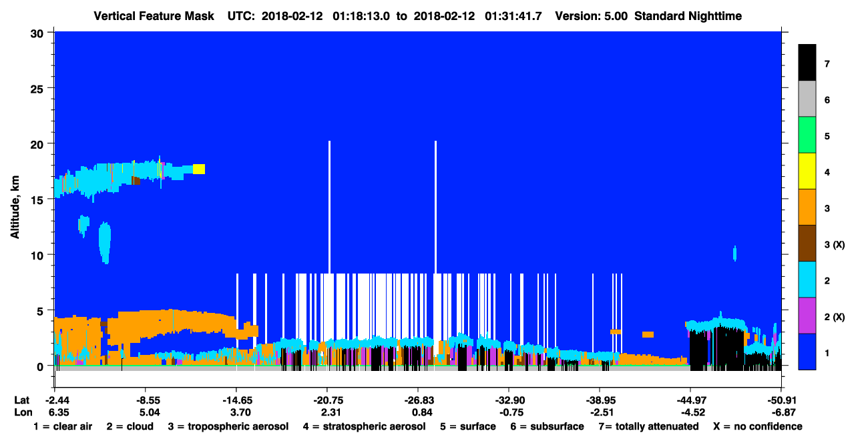Click the start time '01:18:13.0' in the title

coord(362,15)
